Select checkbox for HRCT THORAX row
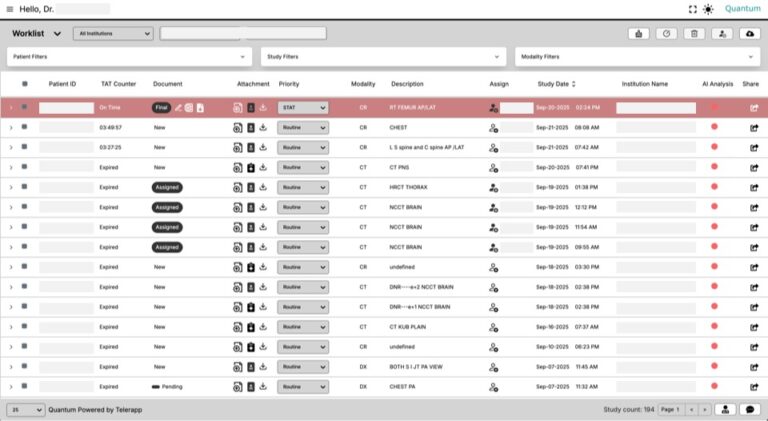 [24, 187]
